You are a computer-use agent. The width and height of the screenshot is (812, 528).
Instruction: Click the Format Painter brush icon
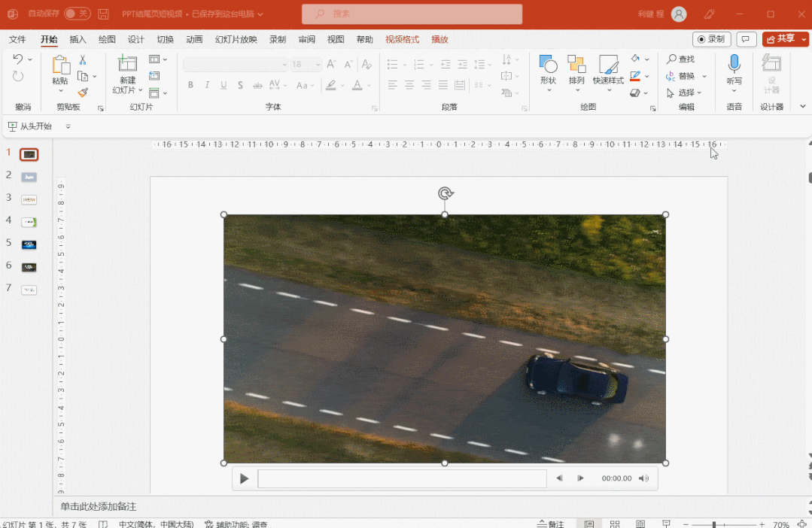tap(83, 93)
